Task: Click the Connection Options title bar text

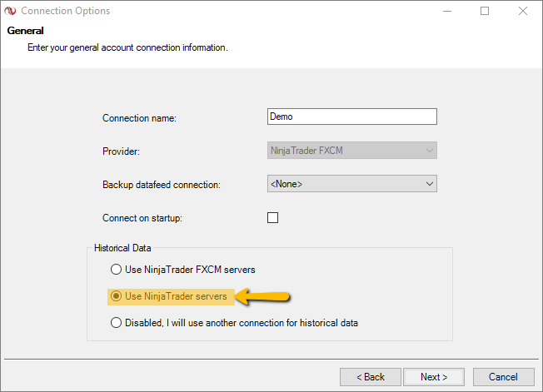Action: point(65,12)
